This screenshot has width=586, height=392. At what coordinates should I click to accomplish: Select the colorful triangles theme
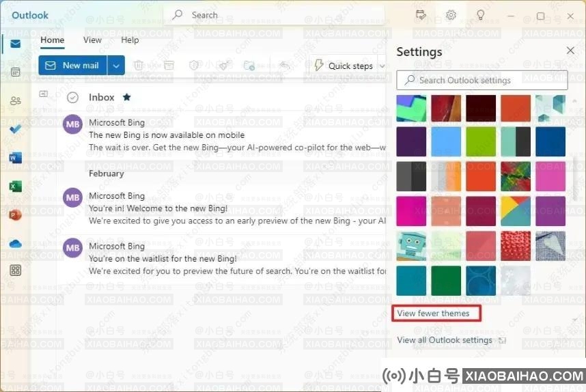(516, 211)
